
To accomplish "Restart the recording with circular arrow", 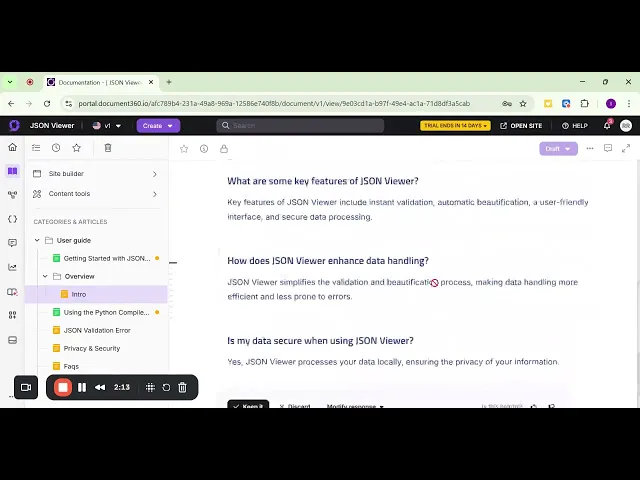I will [x=166, y=387].
